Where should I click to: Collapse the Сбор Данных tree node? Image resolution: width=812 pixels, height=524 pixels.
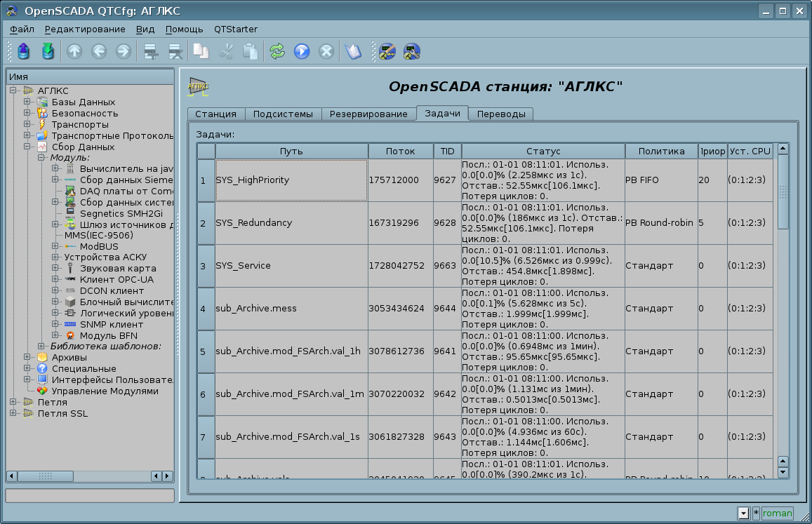(27, 147)
